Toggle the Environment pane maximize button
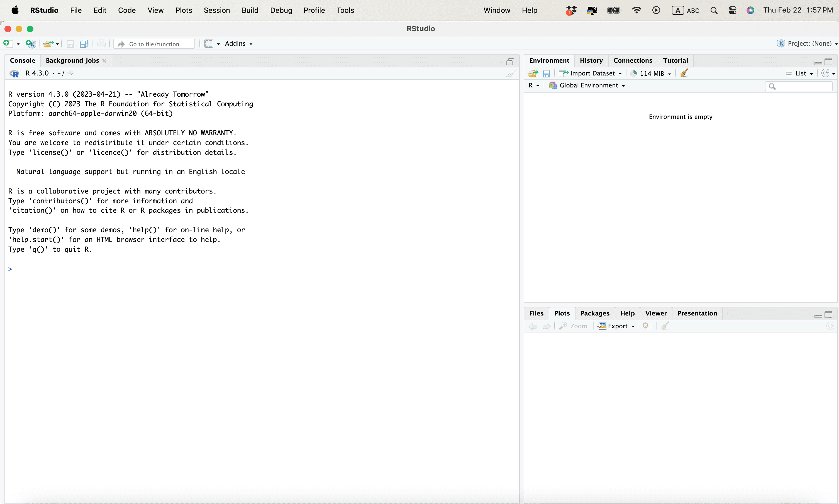839x504 pixels. [x=828, y=62]
